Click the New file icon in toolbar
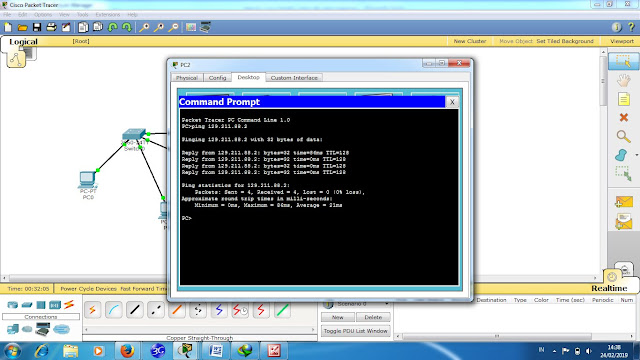Screen dimensions: 640x360 (8, 27)
